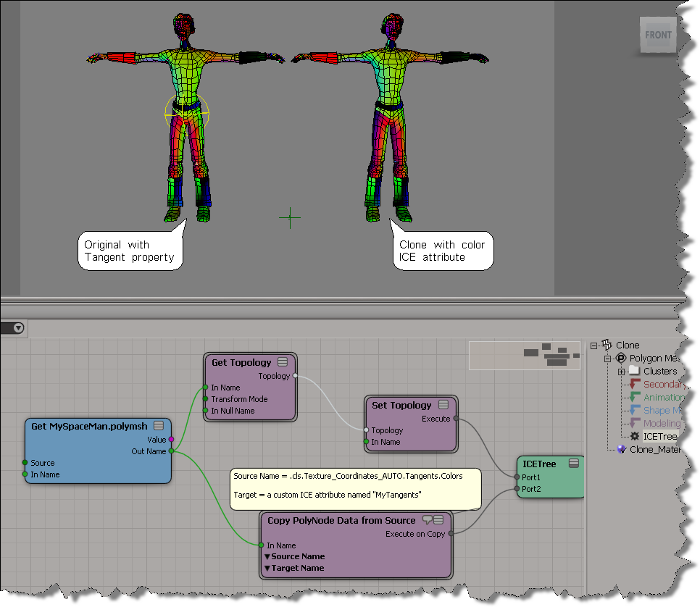Open the round dropdown arrow above the ICE graph

point(18,328)
